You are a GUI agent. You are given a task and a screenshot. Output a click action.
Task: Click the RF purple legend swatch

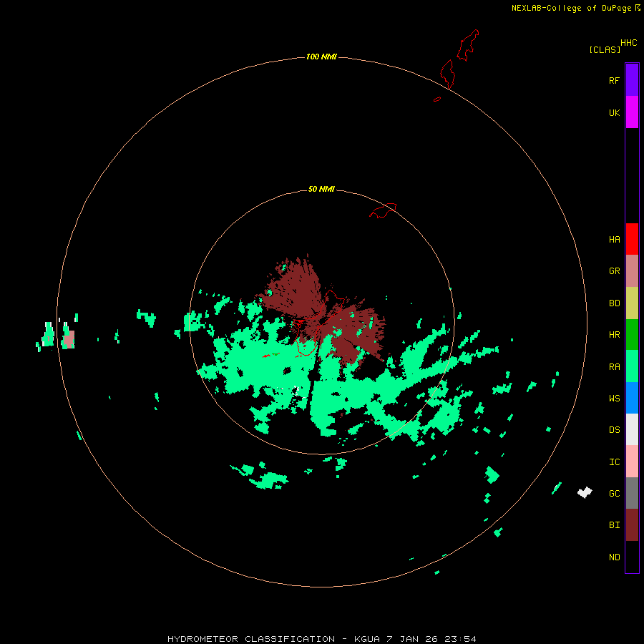pyautogui.click(x=632, y=80)
